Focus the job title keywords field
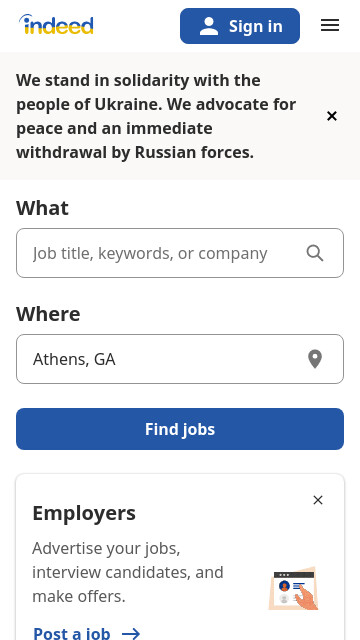Screen dimensions: 360x640 180,253
